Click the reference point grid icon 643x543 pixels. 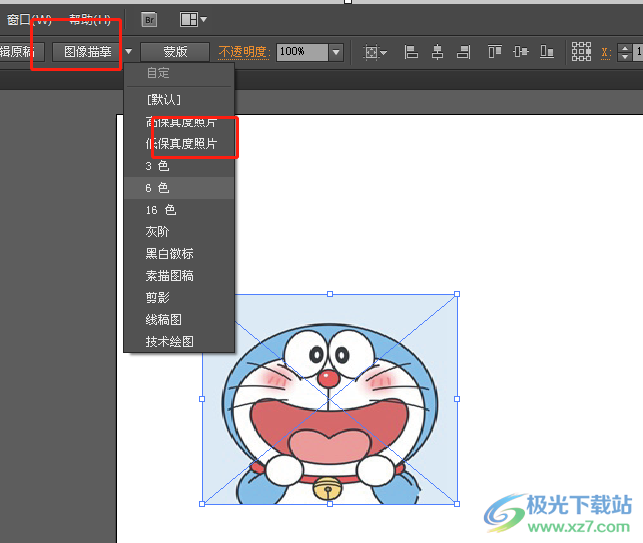581,52
